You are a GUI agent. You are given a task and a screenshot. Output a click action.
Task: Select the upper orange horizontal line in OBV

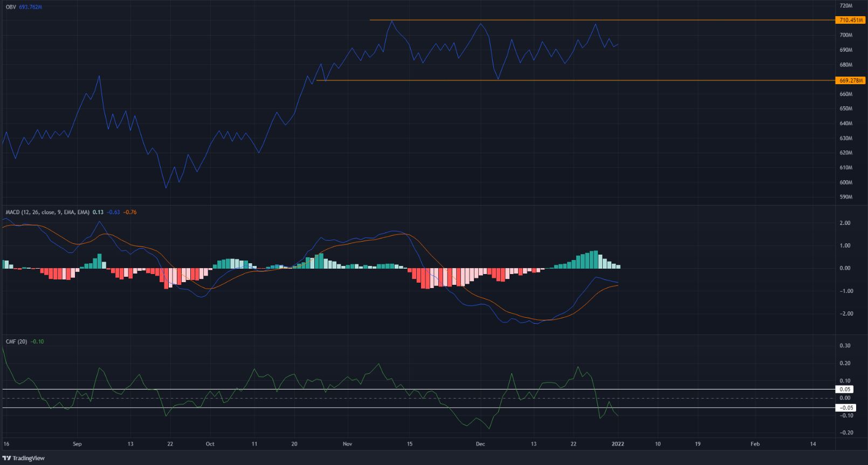pyautogui.click(x=602, y=20)
